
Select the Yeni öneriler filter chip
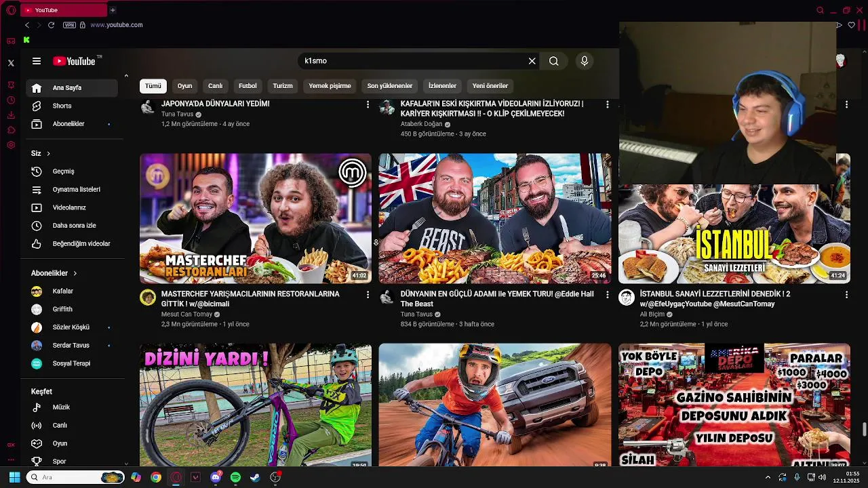490,86
